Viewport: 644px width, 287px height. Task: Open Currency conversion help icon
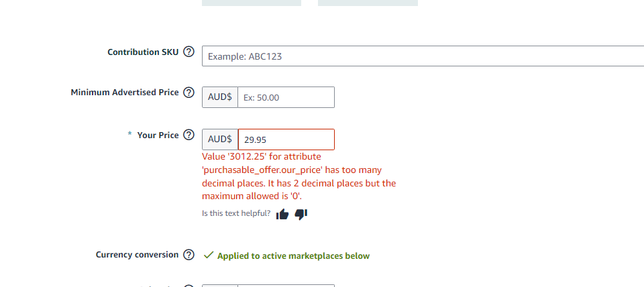click(x=189, y=255)
